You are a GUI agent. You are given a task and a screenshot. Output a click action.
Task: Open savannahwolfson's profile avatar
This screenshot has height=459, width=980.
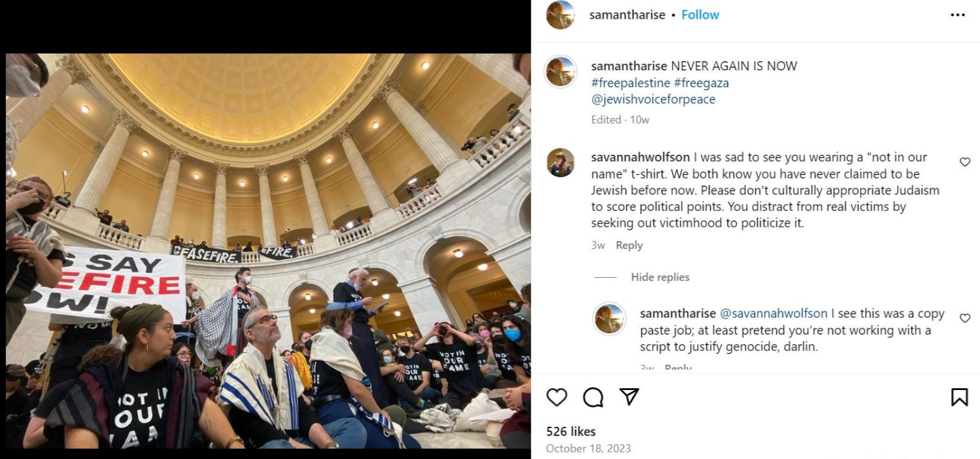pyautogui.click(x=561, y=162)
